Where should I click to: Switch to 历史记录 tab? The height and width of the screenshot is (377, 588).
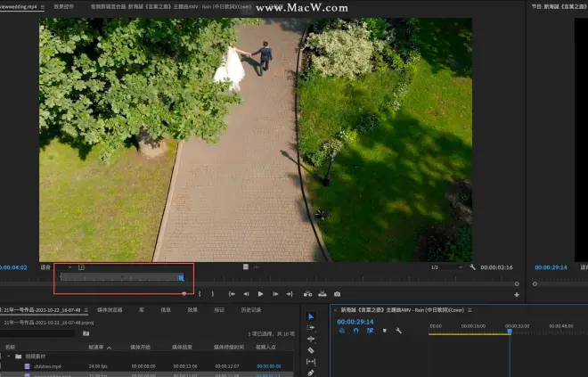251,310
